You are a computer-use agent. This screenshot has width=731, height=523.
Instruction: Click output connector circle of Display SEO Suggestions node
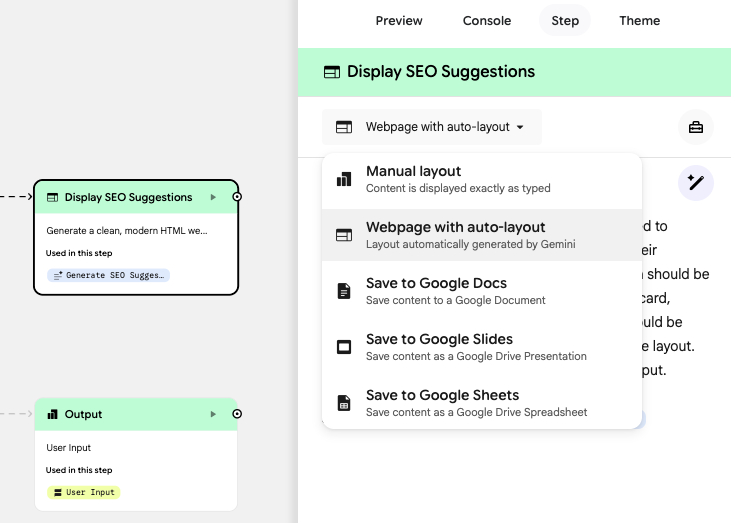[x=237, y=197]
